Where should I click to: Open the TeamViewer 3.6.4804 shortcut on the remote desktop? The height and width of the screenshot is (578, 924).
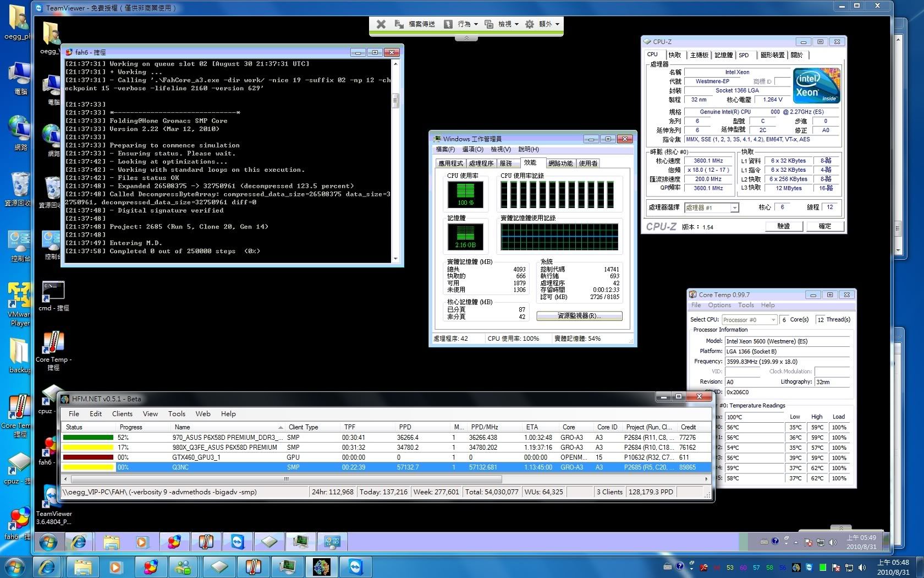(53, 505)
